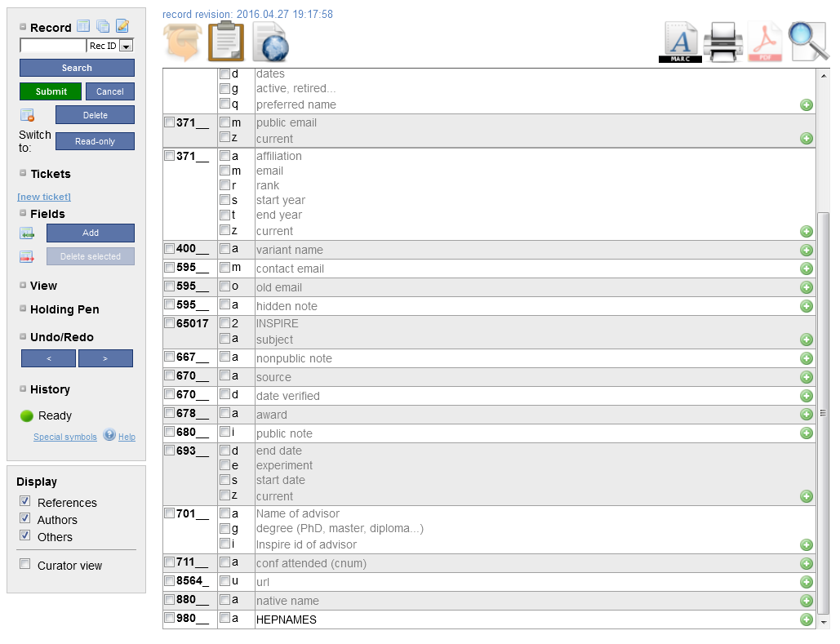The image size is (840, 644).
Task: Click the Search button
Action: click(x=77, y=68)
